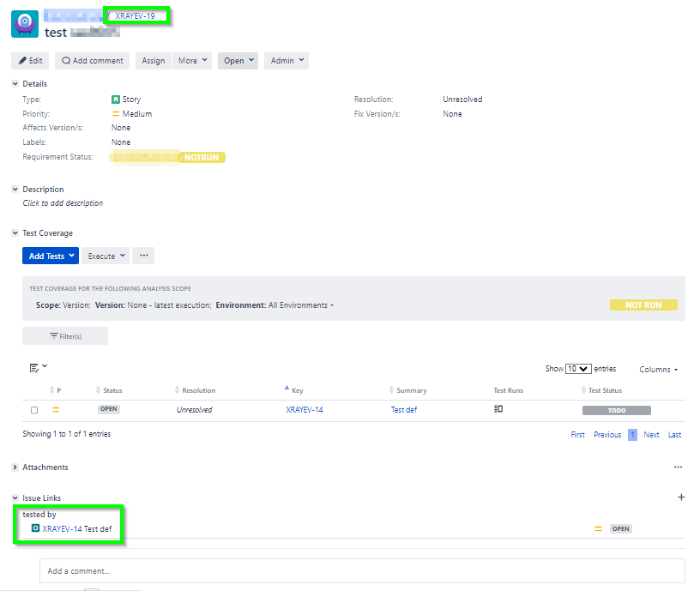
Task: Click the Test Runs icon for XRAYEV-14
Action: (498, 409)
